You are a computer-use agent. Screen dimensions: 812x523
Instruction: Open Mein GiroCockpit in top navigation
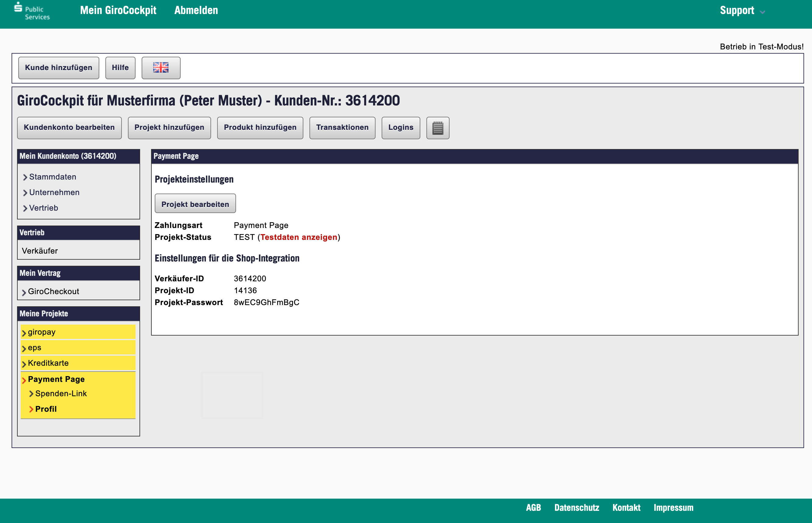(x=118, y=11)
